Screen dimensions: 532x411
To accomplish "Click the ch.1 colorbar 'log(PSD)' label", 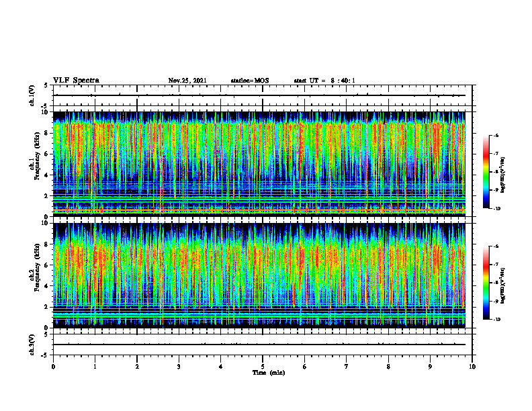I will [x=503, y=175].
